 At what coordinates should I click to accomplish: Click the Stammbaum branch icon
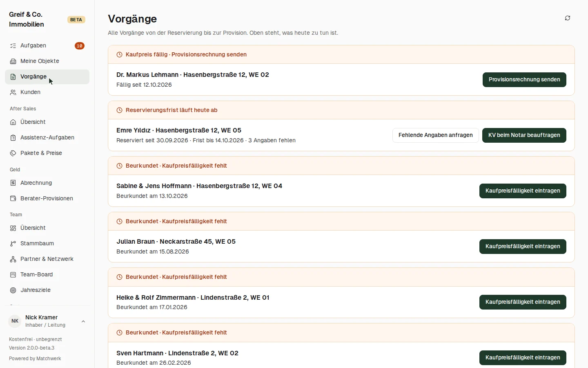pos(13,244)
